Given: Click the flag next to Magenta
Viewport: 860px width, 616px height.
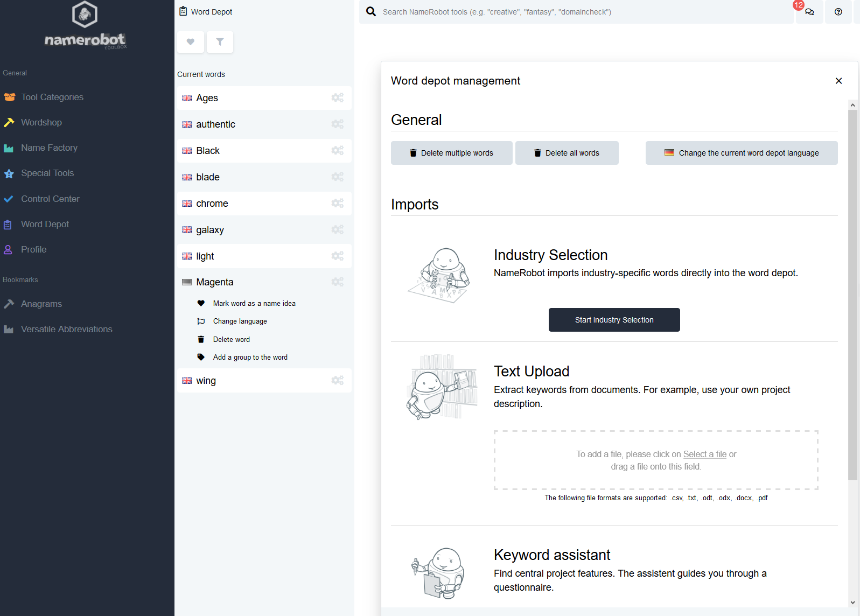Looking at the screenshot, I should pos(187,282).
